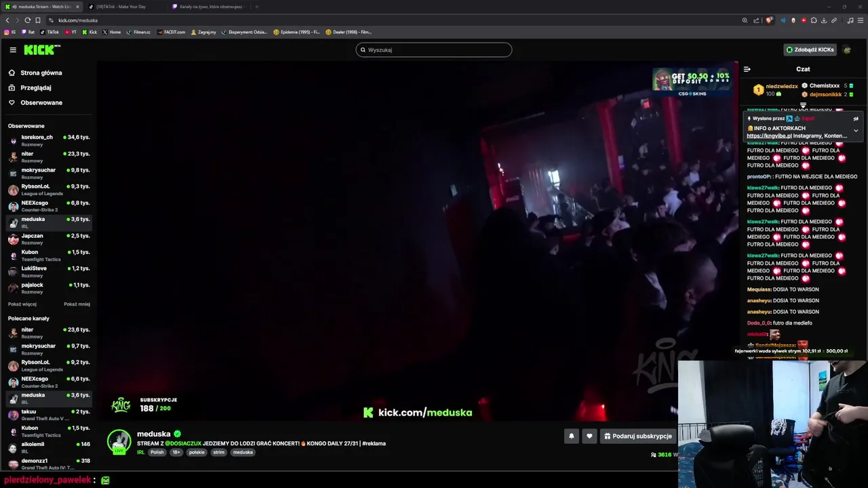Click the browser zoom magnifier icon
The height and width of the screenshot is (488, 868).
click(745, 20)
